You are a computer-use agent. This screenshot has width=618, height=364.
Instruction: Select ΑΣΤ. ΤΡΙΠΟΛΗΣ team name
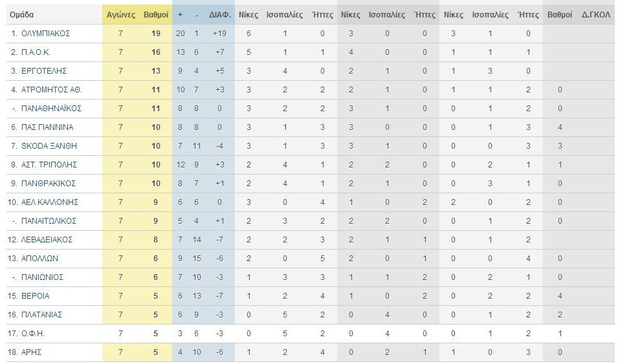[x=49, y=165]
